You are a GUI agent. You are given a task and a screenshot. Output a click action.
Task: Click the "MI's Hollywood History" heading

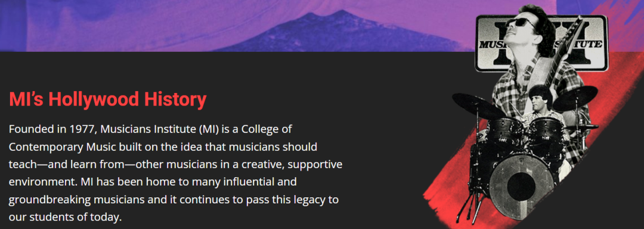coord(107,100)
